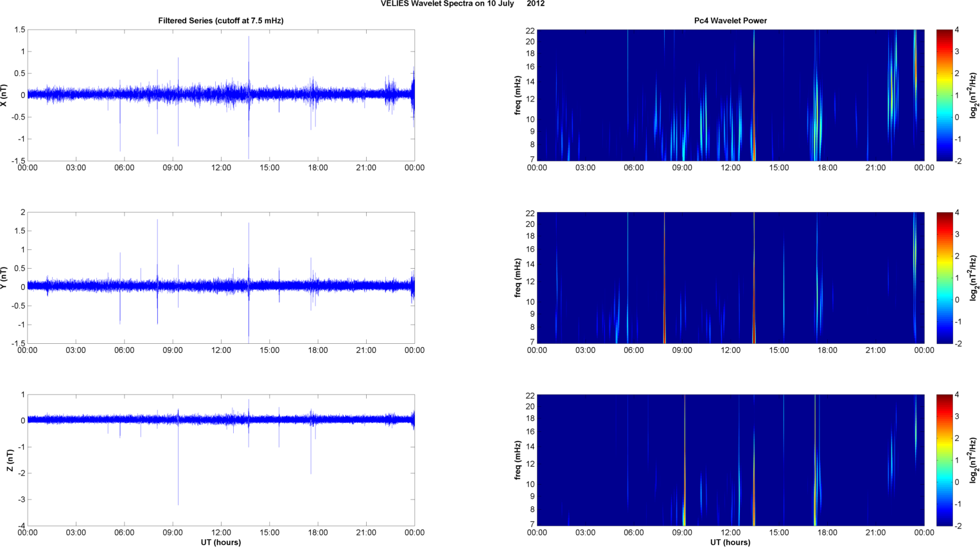Open the middle wavelet power spectrogram
Screen dimensions: 980x547
tap(730, 278)
